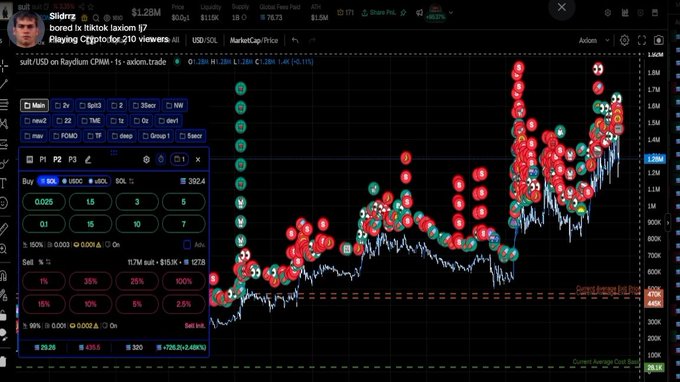Close the instant trade panel
The image size is (680, 382).
198,160
